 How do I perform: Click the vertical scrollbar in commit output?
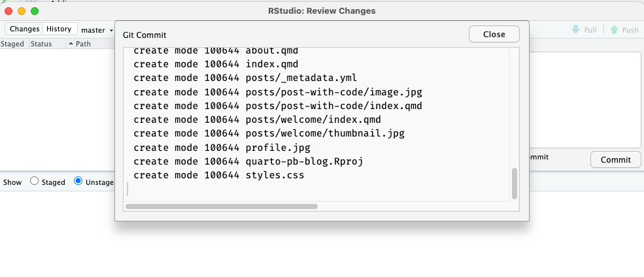(514, 183)
